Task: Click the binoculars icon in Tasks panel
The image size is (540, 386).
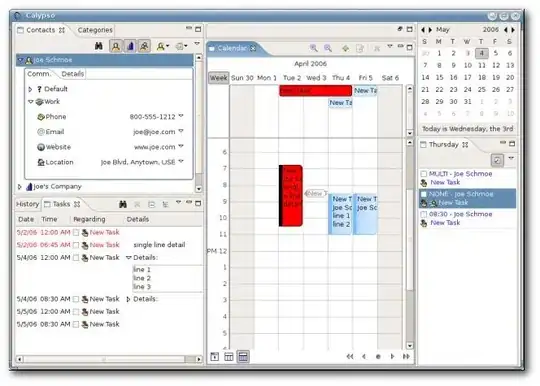Action: 123,204
